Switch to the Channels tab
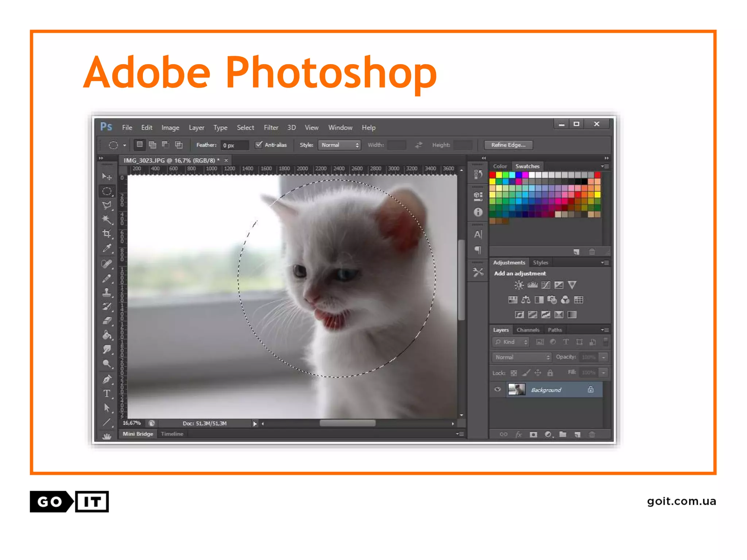 point(528,330)
